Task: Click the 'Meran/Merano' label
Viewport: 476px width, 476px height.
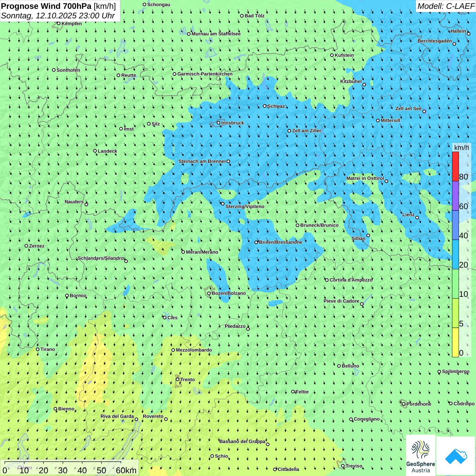Action: tap(202, 252)
